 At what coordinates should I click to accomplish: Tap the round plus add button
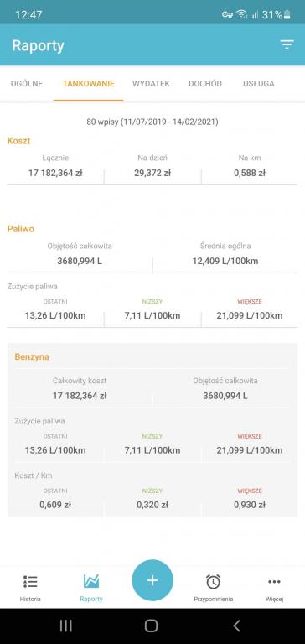click(x=152, y=580)
